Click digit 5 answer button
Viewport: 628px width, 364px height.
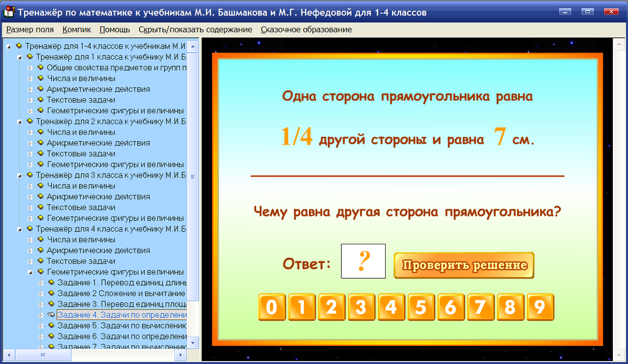421,307
